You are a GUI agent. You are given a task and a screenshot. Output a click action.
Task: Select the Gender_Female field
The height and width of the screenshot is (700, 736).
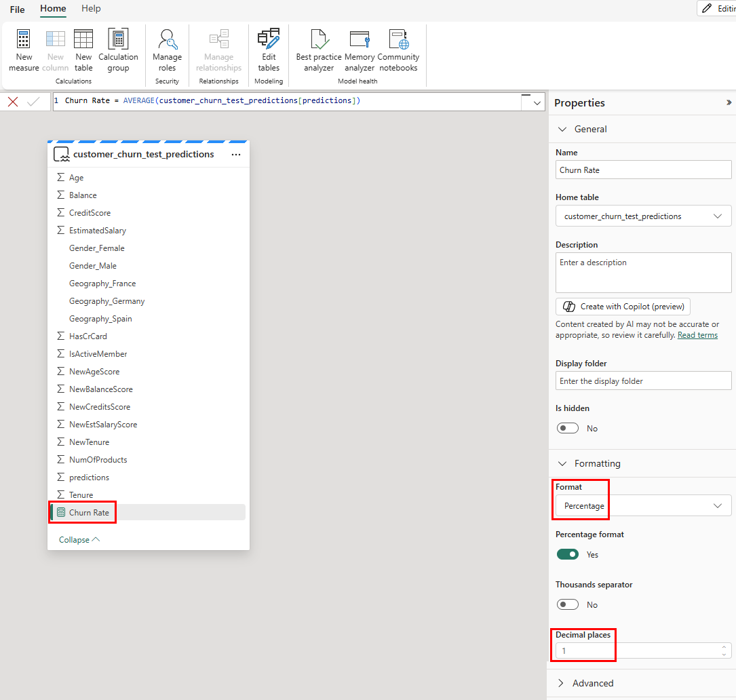(x=97, y=248)
